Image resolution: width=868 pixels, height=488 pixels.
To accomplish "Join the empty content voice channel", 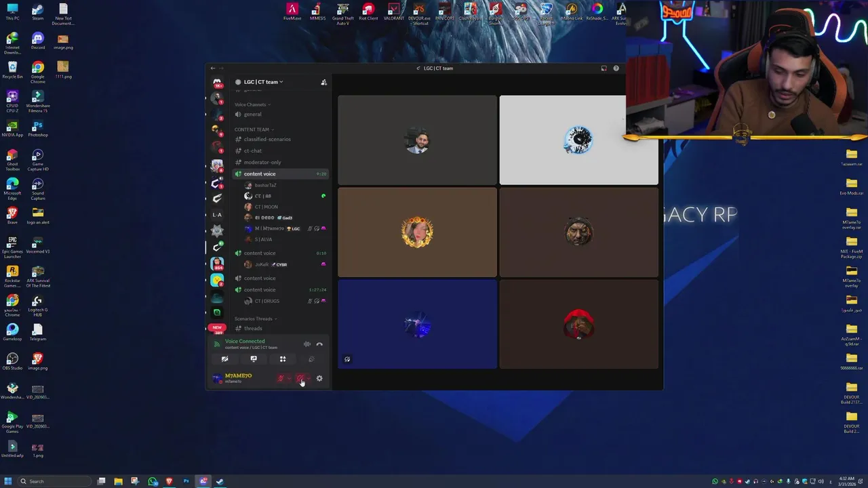I will click(280, 278).
